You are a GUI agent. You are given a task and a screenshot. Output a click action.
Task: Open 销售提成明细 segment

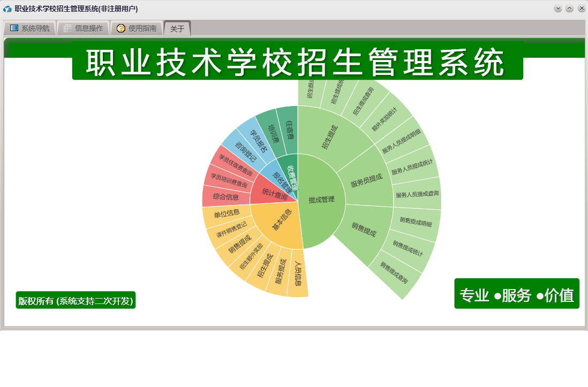point(416,222)
